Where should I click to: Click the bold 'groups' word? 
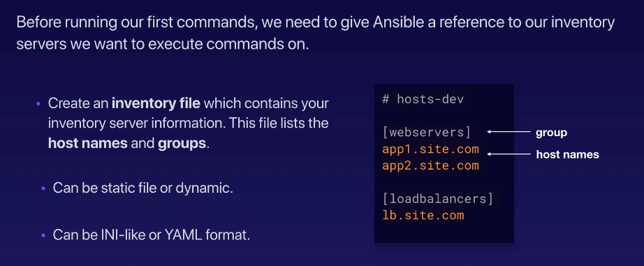[182, 144]
